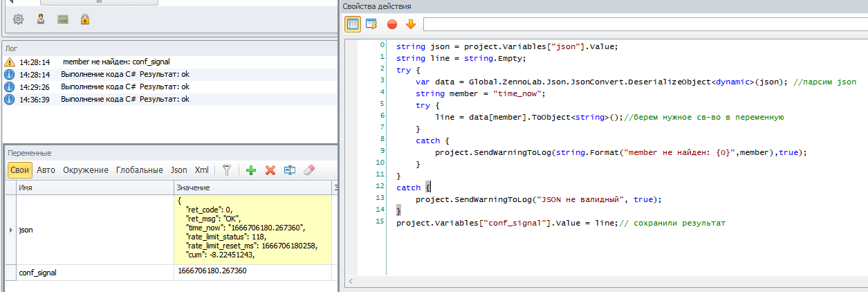Click the padlock icon
The image size is (868, 292).
point(84,19)
